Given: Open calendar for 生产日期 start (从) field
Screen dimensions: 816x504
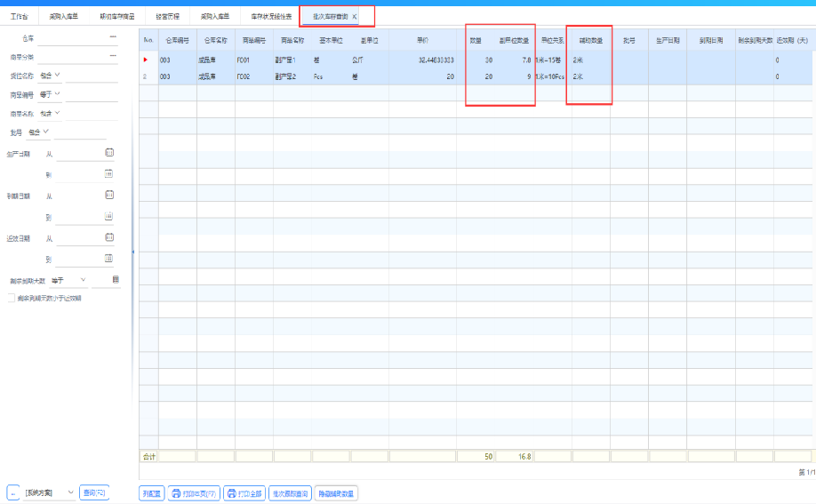Looking at the screenshot, I should click(109, 153).
